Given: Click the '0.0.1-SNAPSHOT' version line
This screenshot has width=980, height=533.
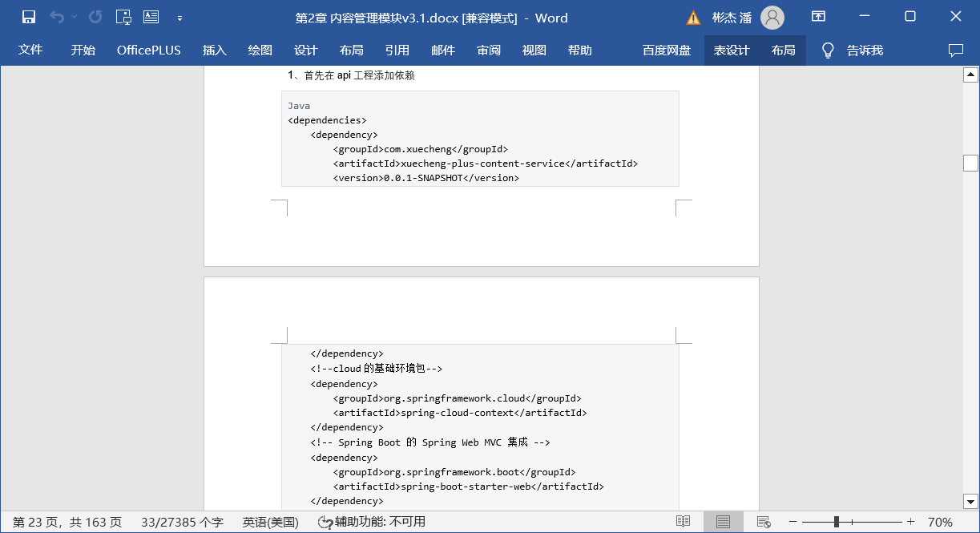Looking at the screenshot, I should click(426, 178).
